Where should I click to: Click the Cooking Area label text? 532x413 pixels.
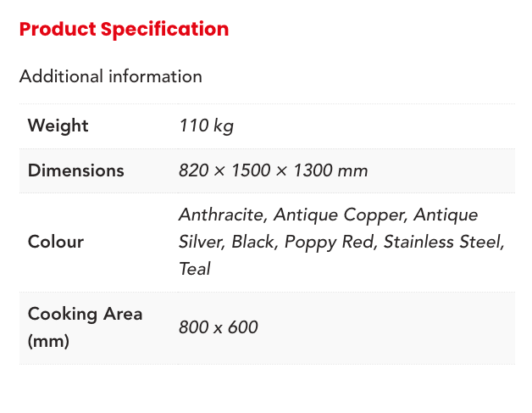pyautogui.click(x=85, y=314)
